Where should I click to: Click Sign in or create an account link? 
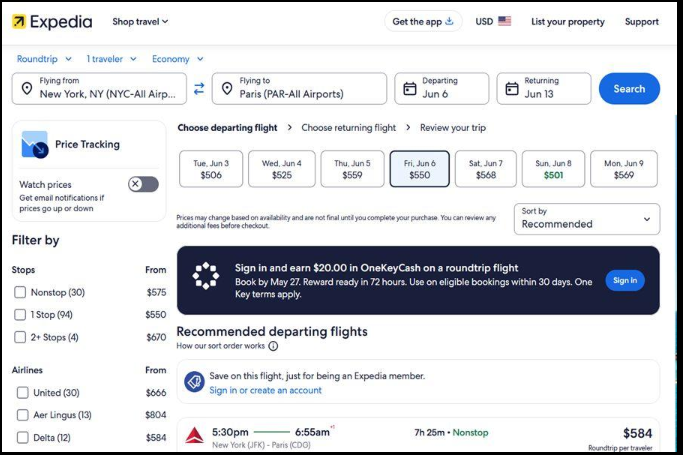[265, 390]
